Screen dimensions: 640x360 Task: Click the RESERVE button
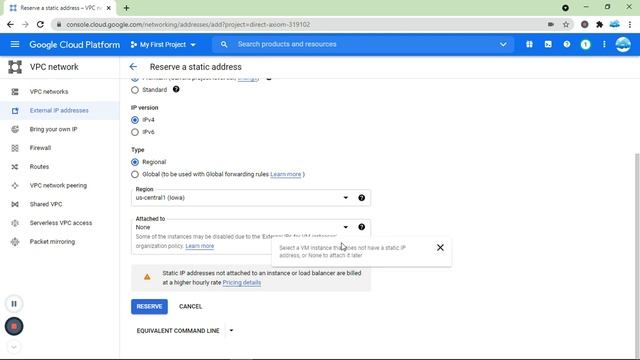pyautogui.click(x=149, y=307)
